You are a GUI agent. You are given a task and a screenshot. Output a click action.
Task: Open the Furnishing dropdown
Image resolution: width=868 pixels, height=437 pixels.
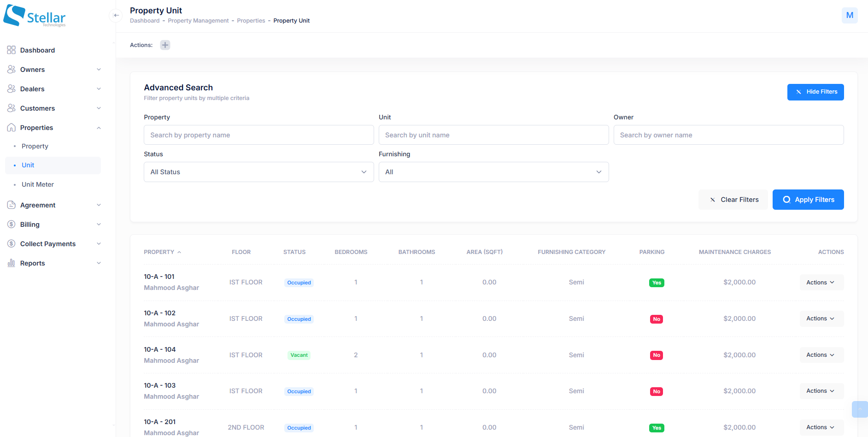(493, 172)
